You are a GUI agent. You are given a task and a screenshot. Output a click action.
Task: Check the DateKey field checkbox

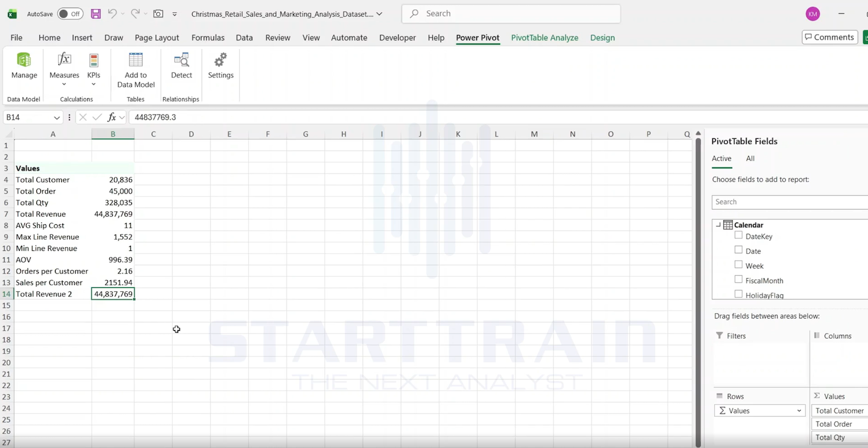(x=738, y=235)
